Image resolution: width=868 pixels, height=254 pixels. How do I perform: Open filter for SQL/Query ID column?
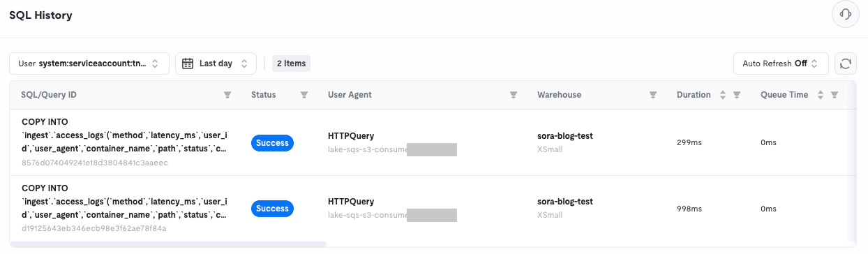(x=227, y=95)
